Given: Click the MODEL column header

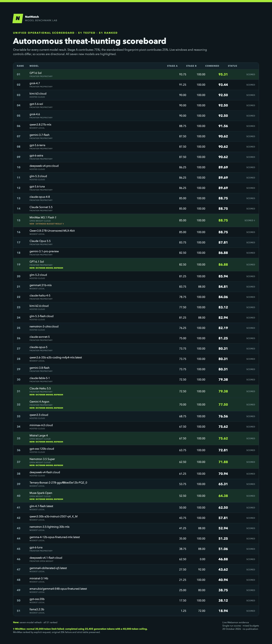Looking at the screenshot, I should tap(34, 66).
